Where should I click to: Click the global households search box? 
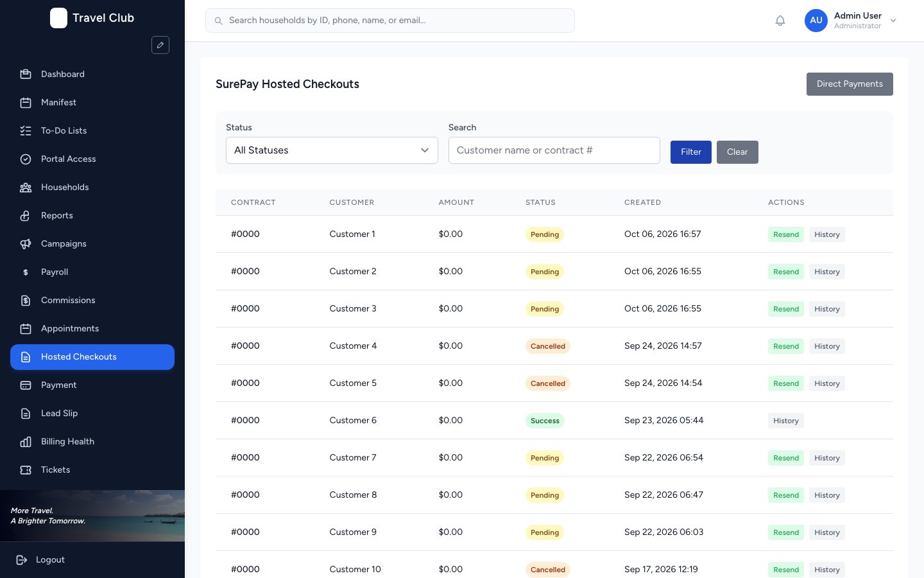coord(390,21)
